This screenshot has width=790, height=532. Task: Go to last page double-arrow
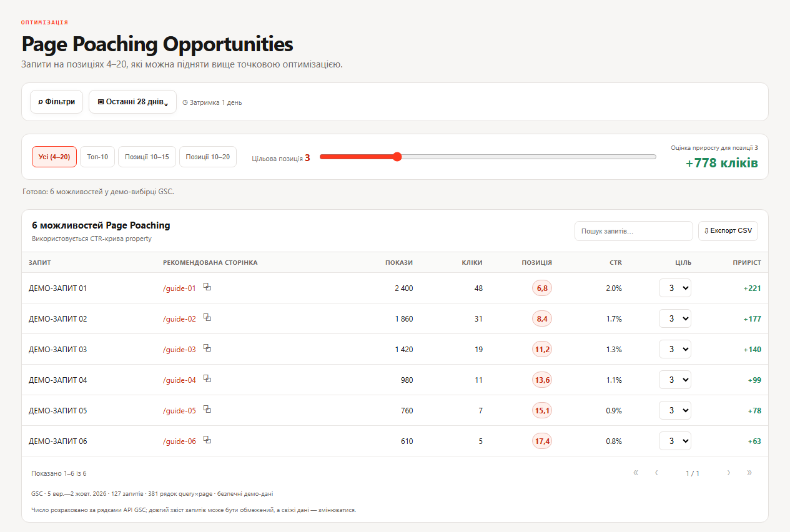point(749,473)
